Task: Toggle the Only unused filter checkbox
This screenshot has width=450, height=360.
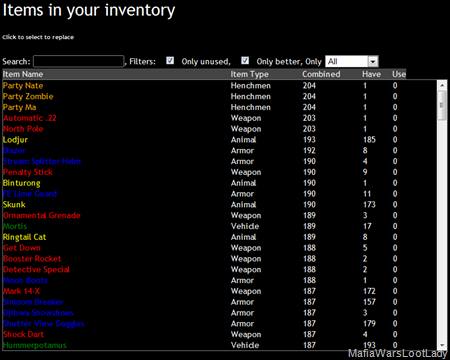Action: (x=170, y=61)
